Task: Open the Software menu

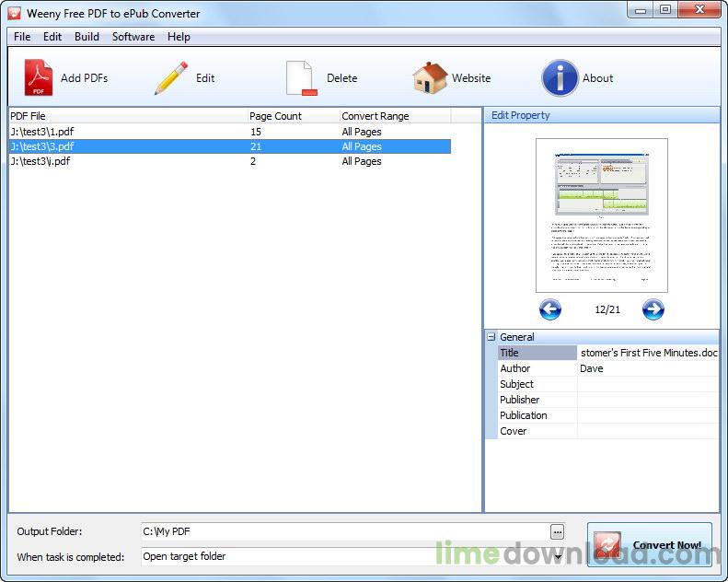Action: 133,37
